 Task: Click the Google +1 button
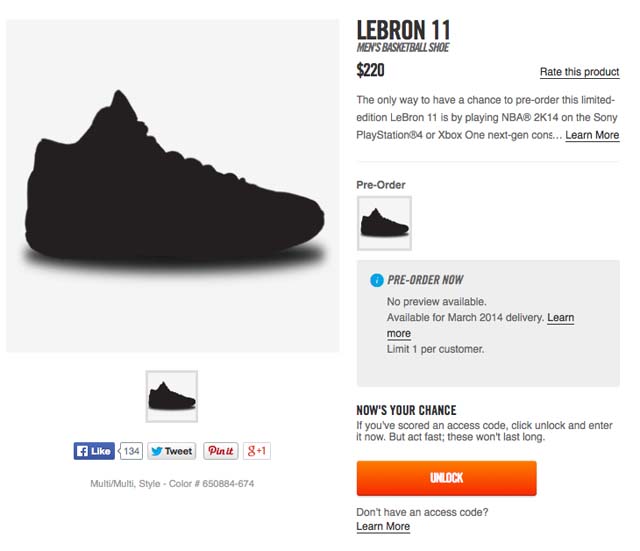click(x=256, y=451)
